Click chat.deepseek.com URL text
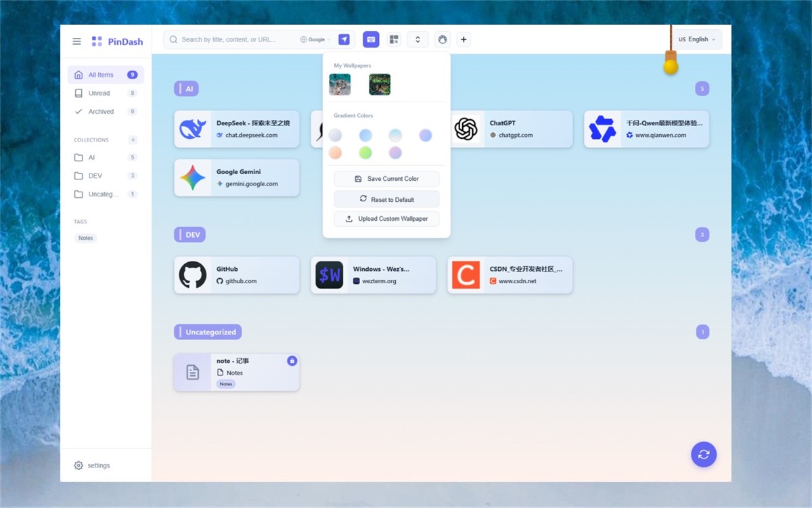 click(x=251, y=135)
